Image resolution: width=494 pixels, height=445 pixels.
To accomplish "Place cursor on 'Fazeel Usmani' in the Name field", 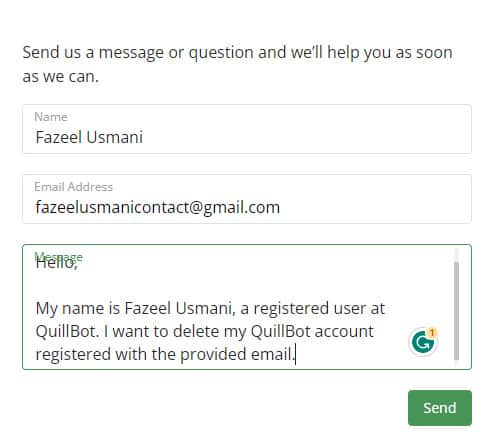I will (x=89, y=137).
